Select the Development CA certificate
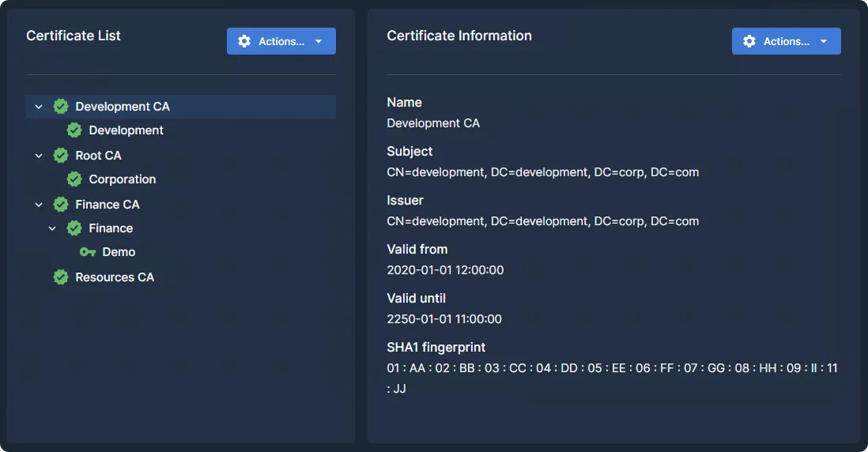This screenshot has width=868, height=452. coord(181,106)
